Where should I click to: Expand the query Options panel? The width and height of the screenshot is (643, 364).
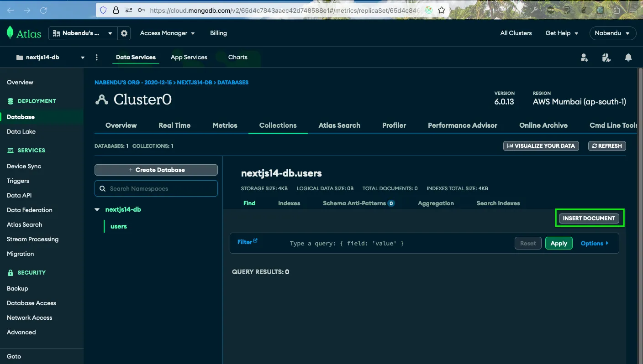coord(595,244)
